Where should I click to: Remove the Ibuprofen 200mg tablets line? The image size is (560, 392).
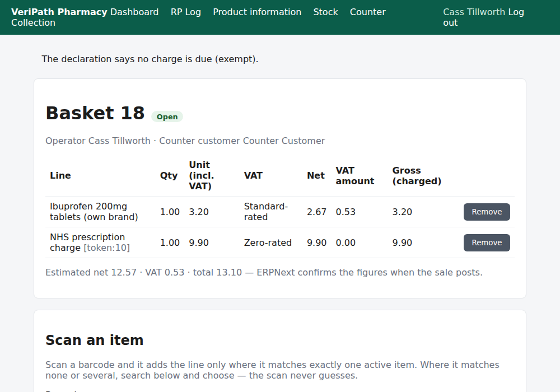487,212
